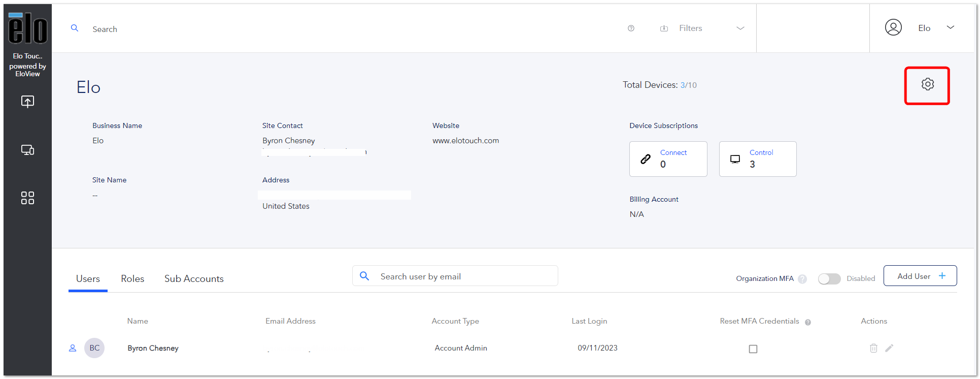Click the Elo page heading
The height and width of the screenshot is (379, 980).
[x=88, y=87]
